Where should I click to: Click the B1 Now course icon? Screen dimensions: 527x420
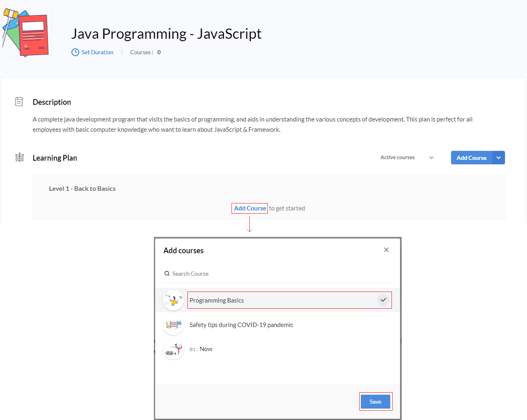173,349
